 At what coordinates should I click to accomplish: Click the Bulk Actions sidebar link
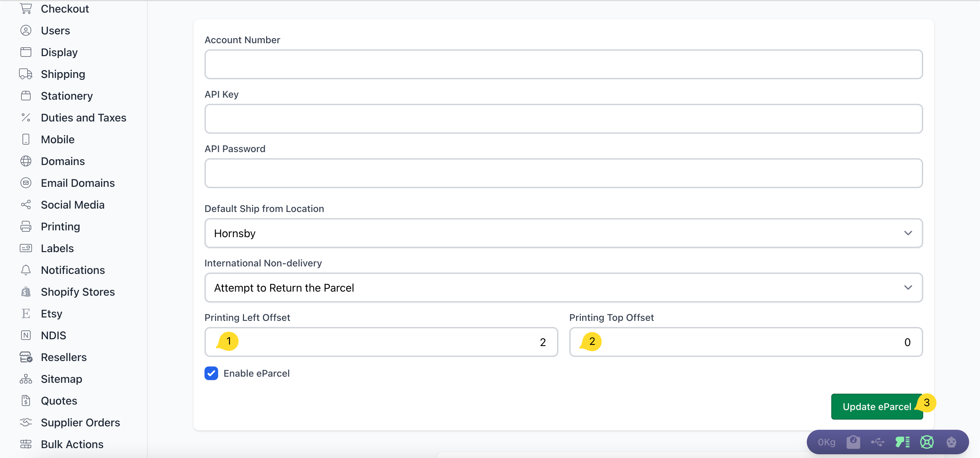tap(72, 444)
